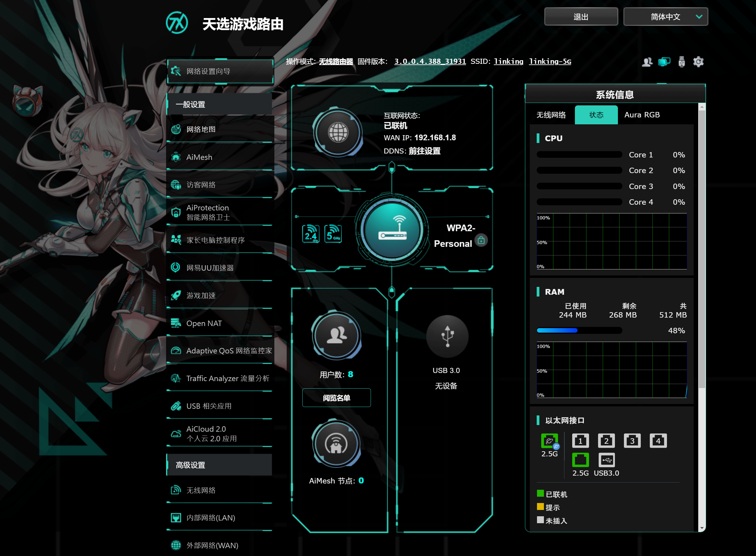Screen dimensions: 756x556
Task: Click the WPA2-Personal lock icon
Action: point(481,240)
